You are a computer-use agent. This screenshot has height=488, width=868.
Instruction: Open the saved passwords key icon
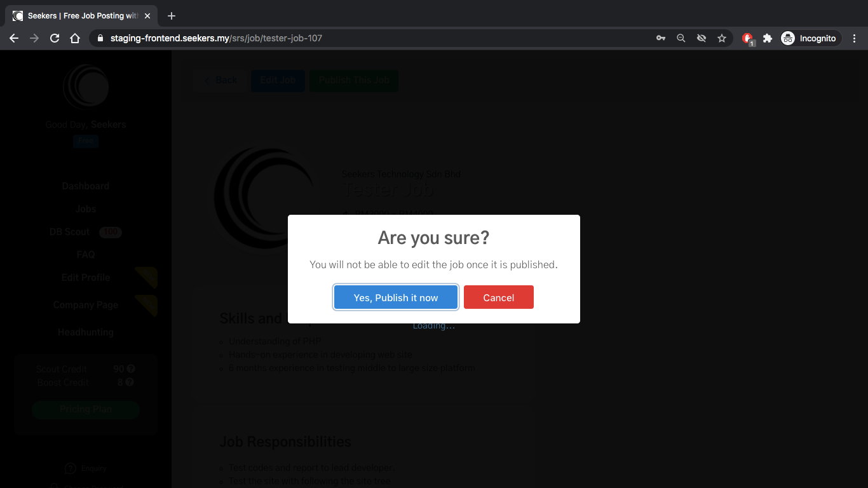[x=661, y=38]
